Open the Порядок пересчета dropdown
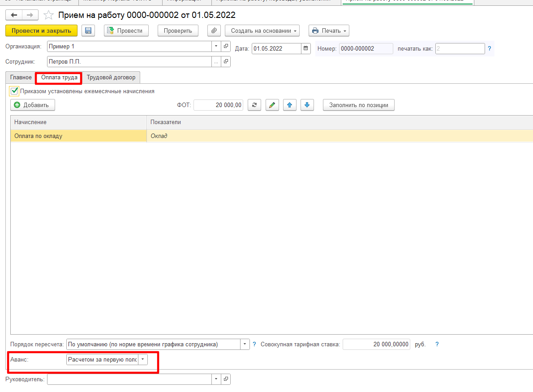The width and height of the screenshot is (533, 392). pyautogui.click(x=245, y=344)
